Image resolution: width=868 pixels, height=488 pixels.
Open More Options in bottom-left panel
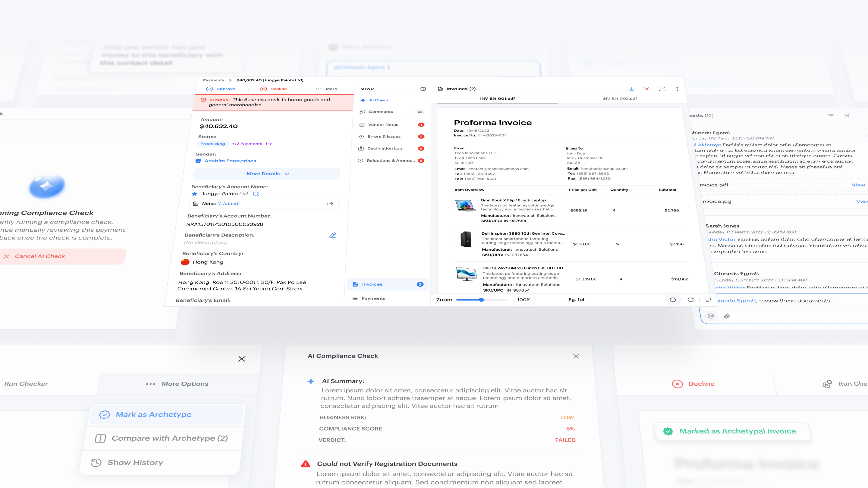click(x=177, y=384)
